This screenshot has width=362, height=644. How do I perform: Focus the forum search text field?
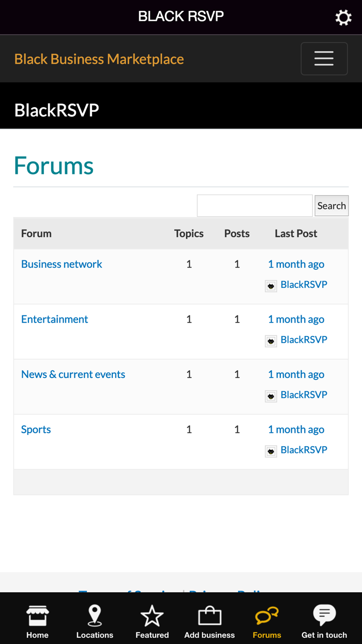click(x=254, y=206)
